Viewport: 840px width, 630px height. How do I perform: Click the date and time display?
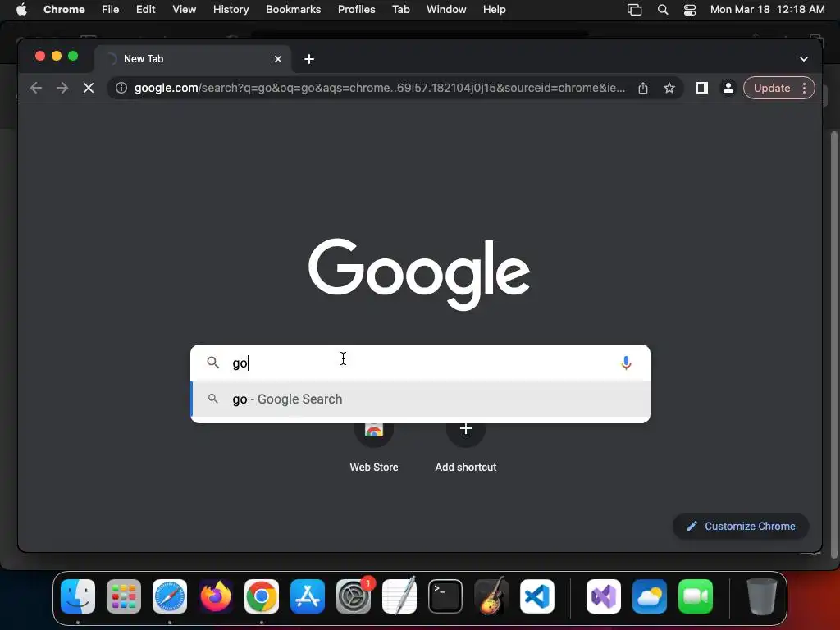(767, 9)
